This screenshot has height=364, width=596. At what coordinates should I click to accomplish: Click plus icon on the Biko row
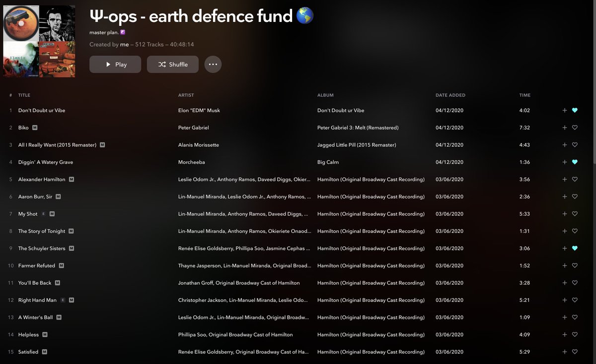pyautogui.click(x=565, y=128)
